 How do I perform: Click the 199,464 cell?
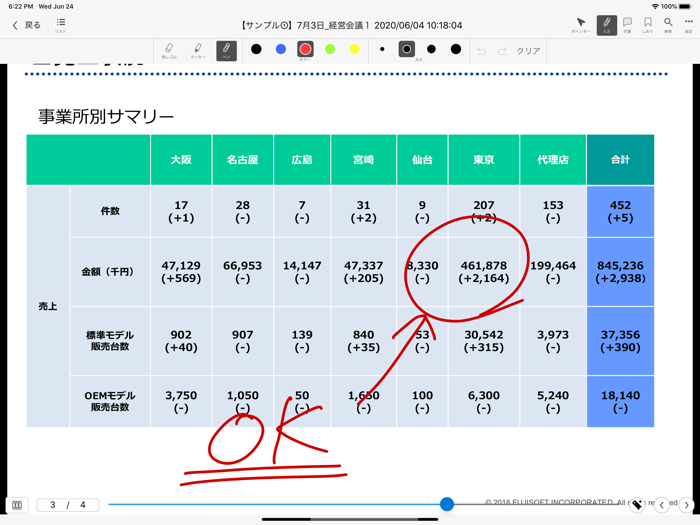(x=553, y=271)
